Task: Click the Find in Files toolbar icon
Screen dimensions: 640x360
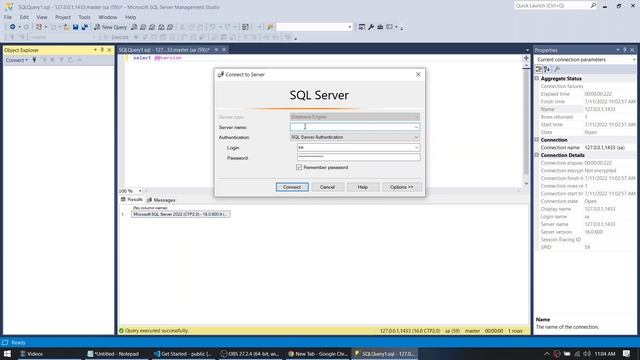Action: [x=270, y=27]
